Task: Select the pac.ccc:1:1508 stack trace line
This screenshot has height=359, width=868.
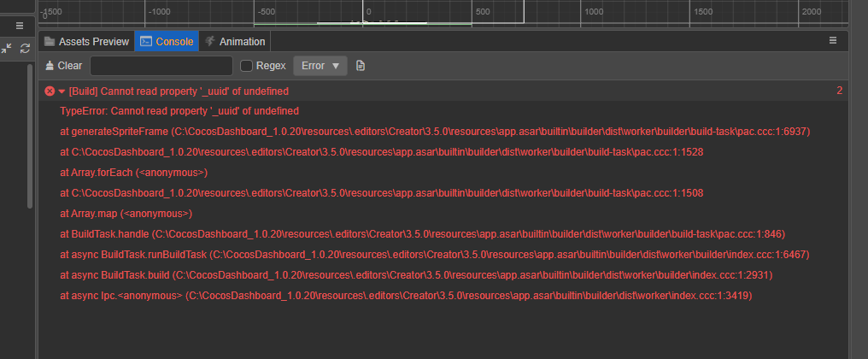Action: coord(381,193)
